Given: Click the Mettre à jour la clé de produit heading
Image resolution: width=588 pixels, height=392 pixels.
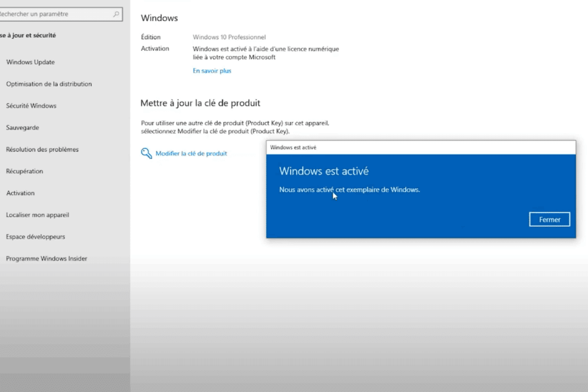Looking at the screenshot, I should [x=200, y=103].
